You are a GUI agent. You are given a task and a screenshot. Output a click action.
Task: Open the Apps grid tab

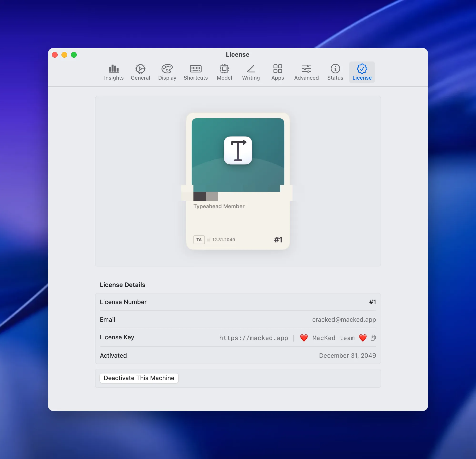[277, 72]
